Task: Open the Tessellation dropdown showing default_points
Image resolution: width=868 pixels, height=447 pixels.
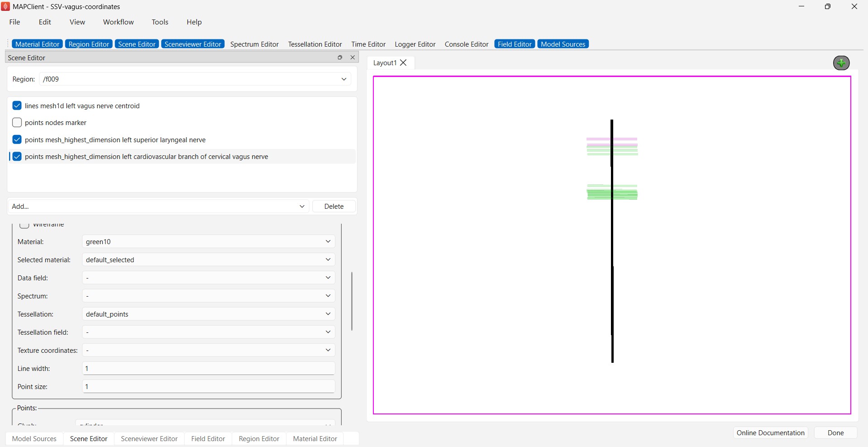Action: (x=209, y=314)
